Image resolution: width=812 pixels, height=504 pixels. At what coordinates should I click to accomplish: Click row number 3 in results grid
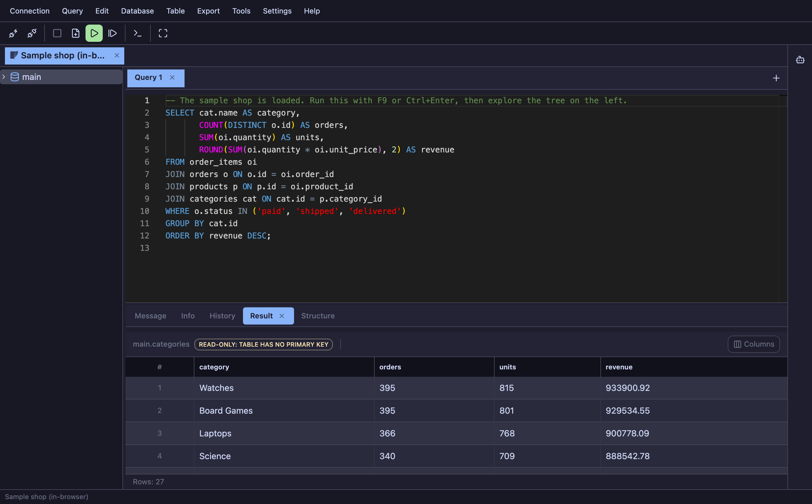point(160,433)
